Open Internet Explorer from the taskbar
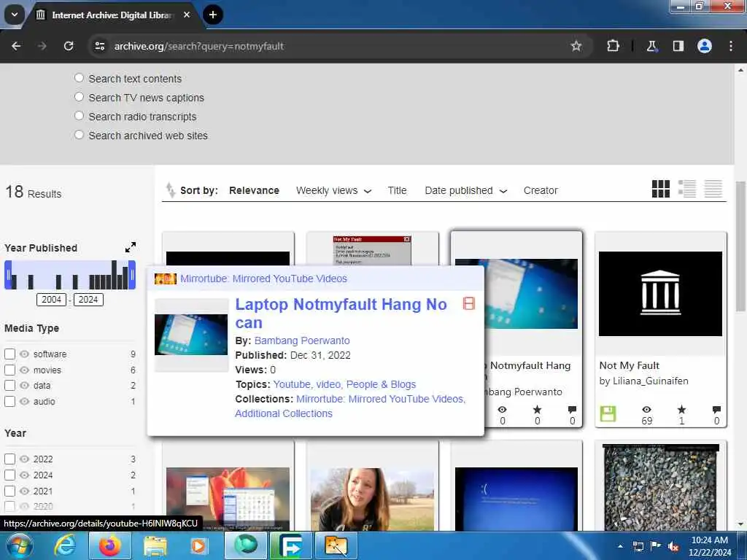The image size is (747, 560). pyautogui.click(x=65, y=545)
